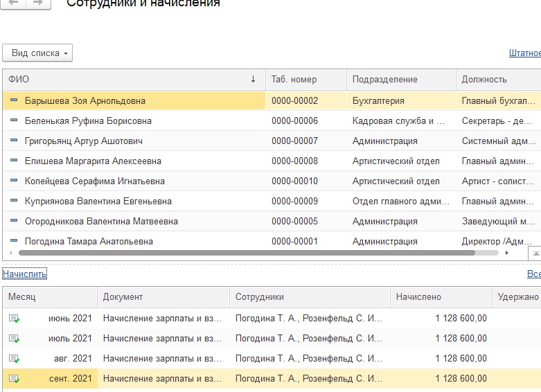This screenshot has height=392, width=541.
Task: Click the Отдел главного адми… department cell
Action: tap(401, 201)
